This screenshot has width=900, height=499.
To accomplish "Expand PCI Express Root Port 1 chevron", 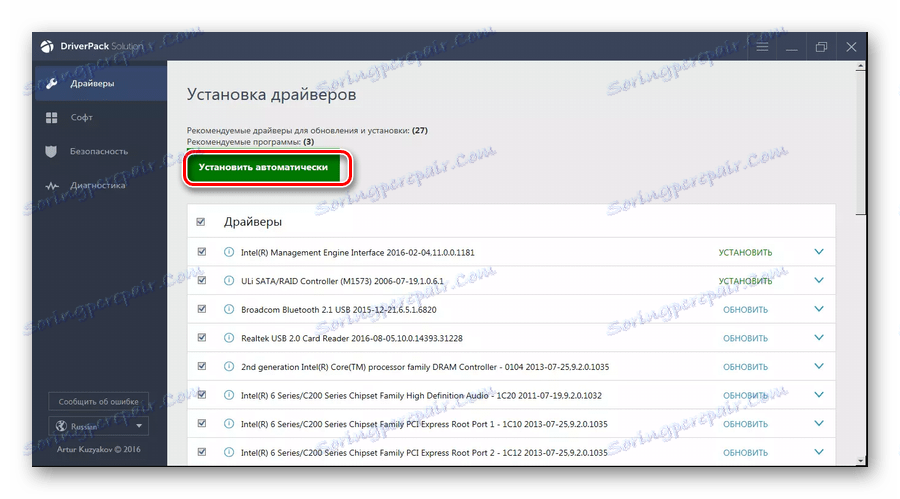I will click(x=819, y=424).
